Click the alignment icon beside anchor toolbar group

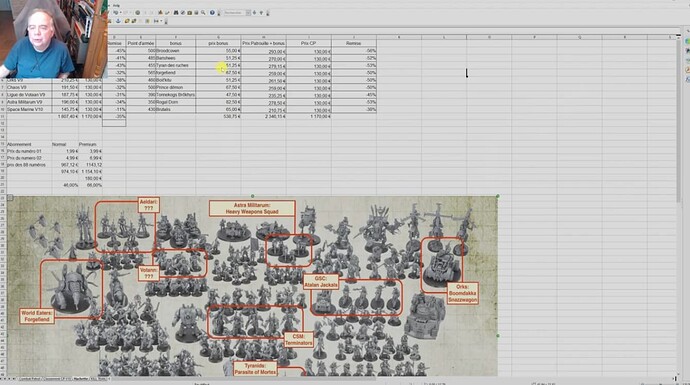tap(156, 21)
